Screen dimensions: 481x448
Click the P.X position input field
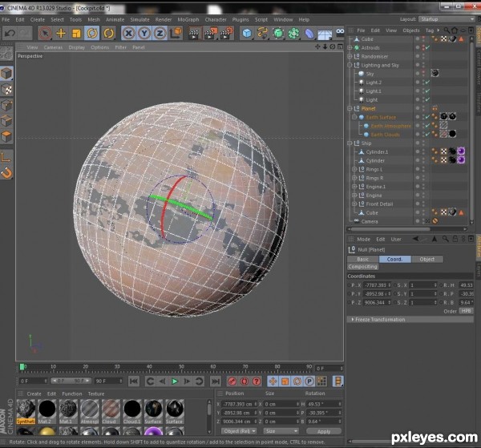click(377, 285)
